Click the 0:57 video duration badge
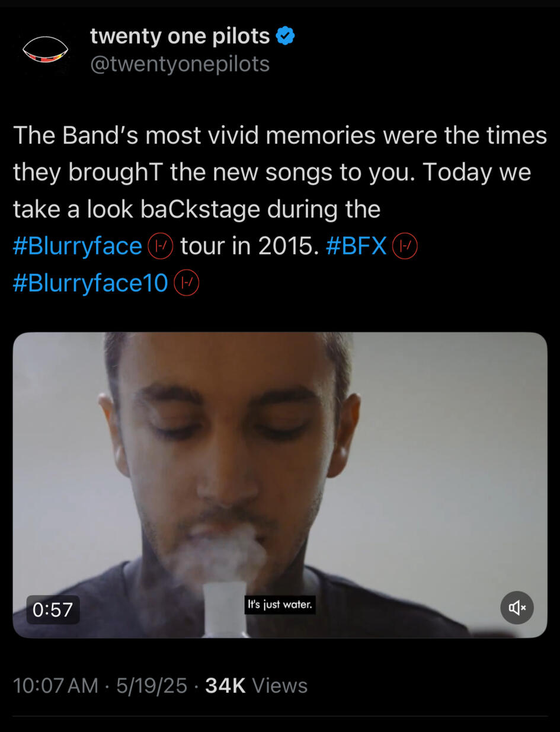 (x=53, y=609)
